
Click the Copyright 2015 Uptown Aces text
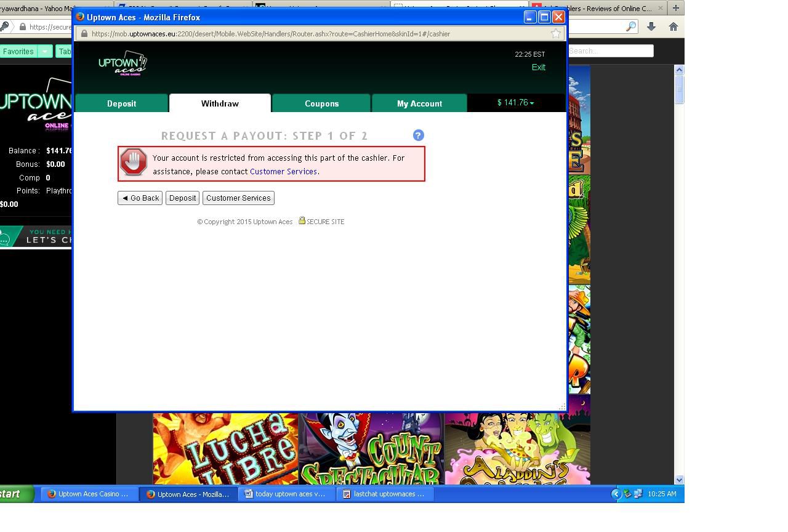pos(245,222)
